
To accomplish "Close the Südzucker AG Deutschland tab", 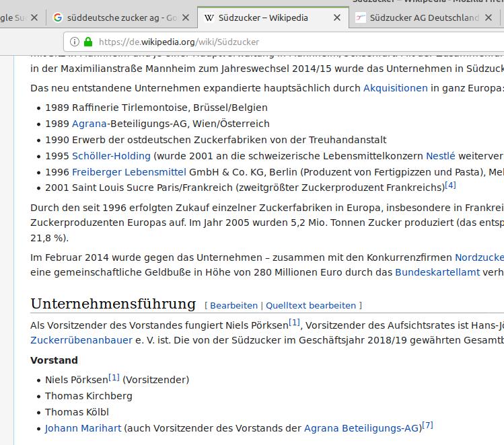I will click(x=489, y=17).
